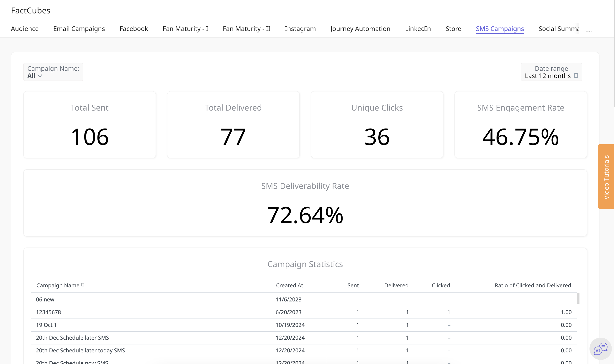Click the 11/6/2023 created date cell
The height and width of the screenshot is (364, 615).
[288, 299]
